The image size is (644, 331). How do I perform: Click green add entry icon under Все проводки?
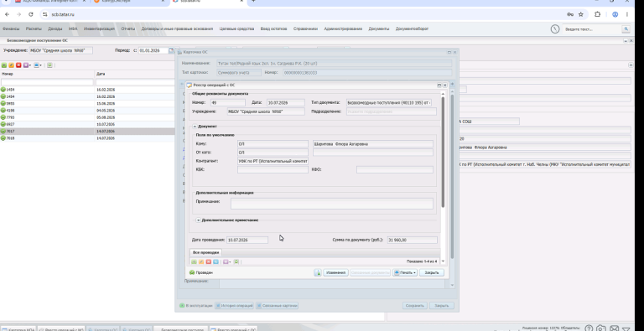pyautogui.click(x=194, y=261)
